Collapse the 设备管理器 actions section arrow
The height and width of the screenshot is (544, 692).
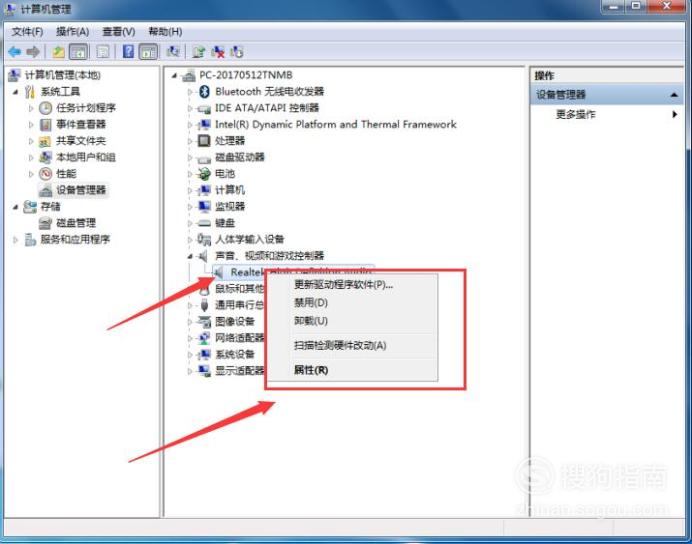coord(673,95)
